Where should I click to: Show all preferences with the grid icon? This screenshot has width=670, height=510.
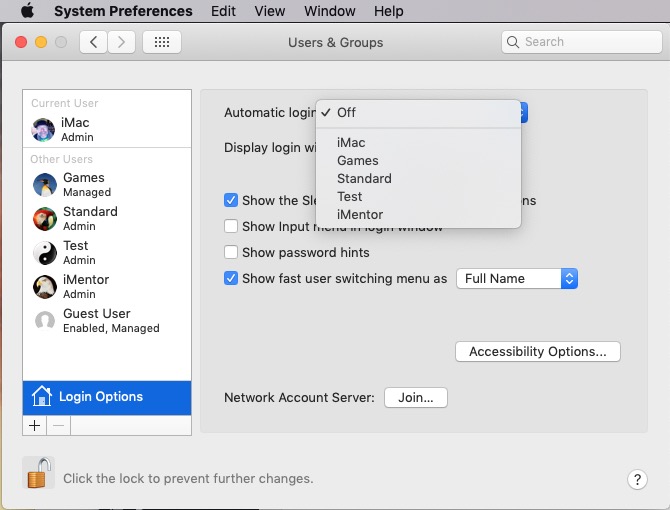[x=162, y=42]
